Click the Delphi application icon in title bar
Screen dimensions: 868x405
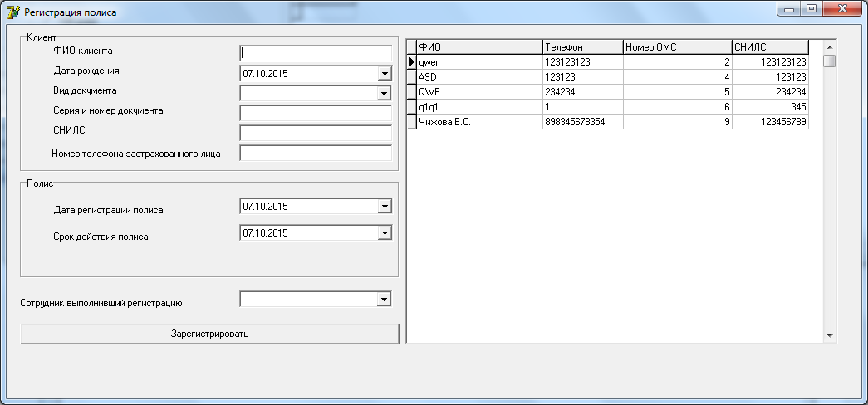click(x=12, y=11)
